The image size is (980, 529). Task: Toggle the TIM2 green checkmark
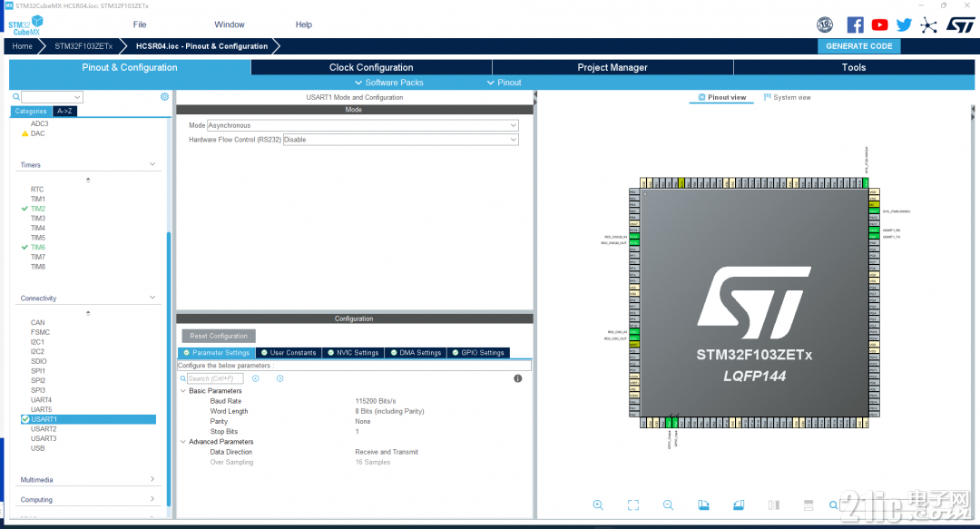pos(24,209)
